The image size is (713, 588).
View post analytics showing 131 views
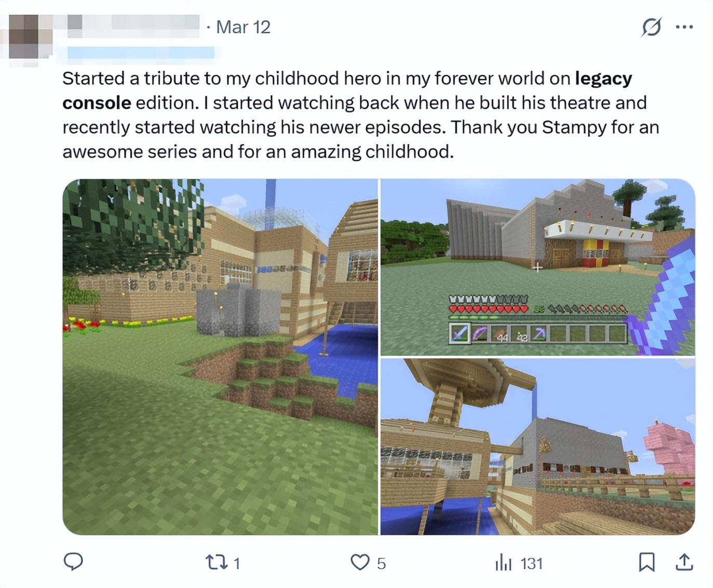518,563
